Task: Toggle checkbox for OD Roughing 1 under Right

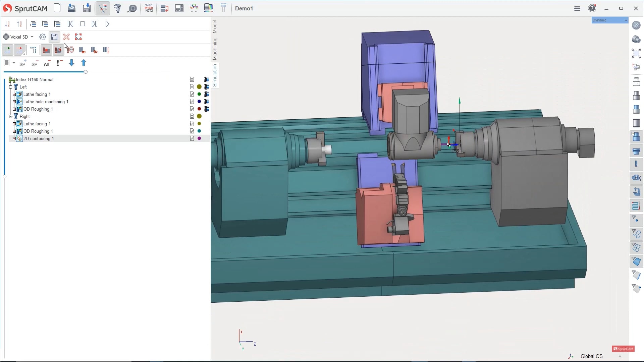Action: tap(192, 131)
